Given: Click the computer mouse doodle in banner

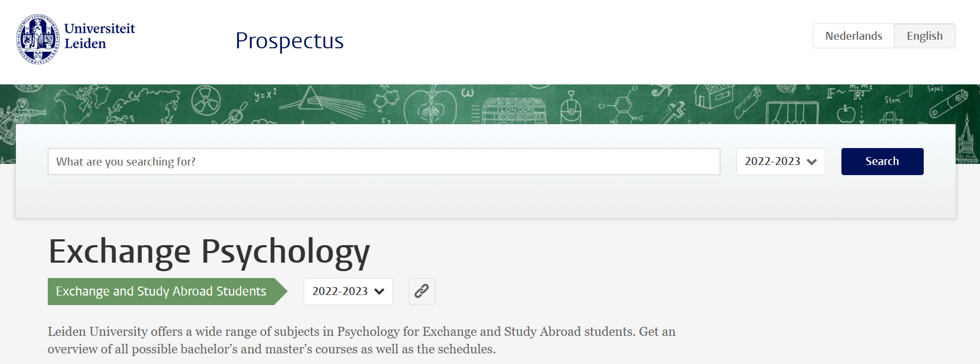Looking at the screenshot, I should coord(571,108).
